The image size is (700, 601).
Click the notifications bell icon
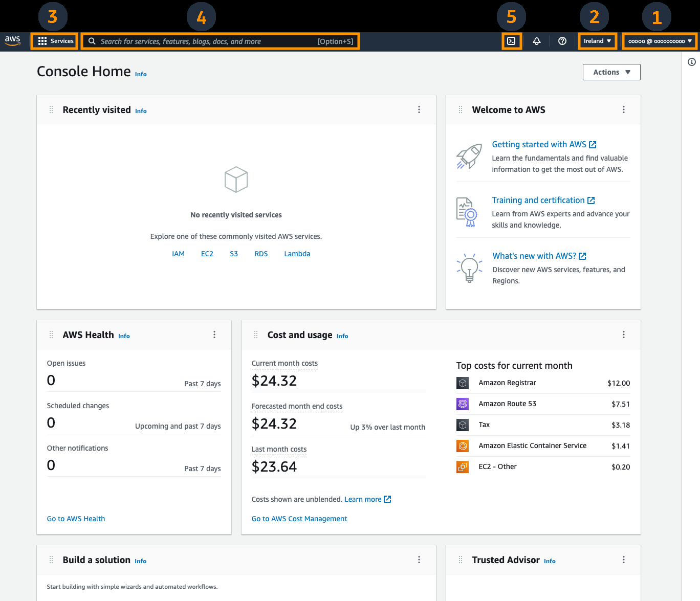[x=536, y=41]
